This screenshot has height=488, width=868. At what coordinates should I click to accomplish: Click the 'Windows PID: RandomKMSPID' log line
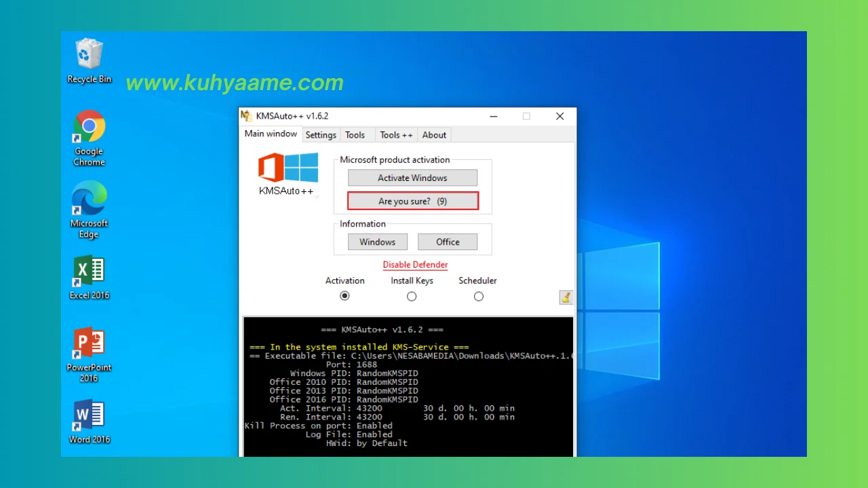(354, 373)
